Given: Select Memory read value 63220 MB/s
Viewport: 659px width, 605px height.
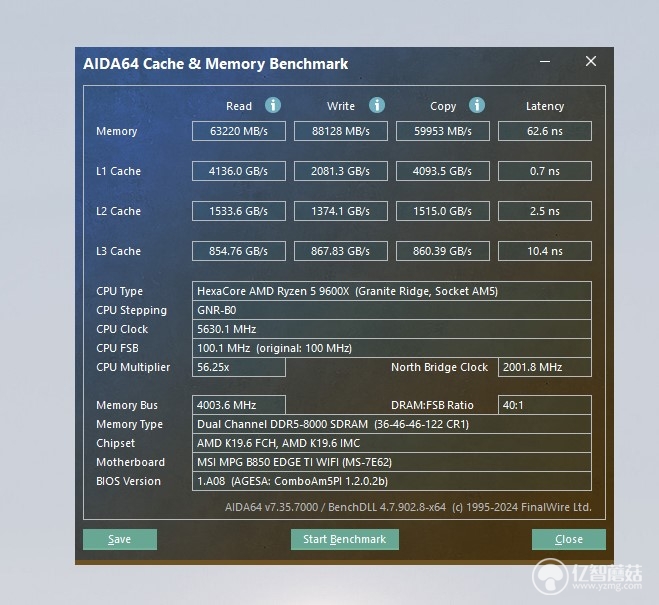Looking at the screenshot, I should [239, 131].
